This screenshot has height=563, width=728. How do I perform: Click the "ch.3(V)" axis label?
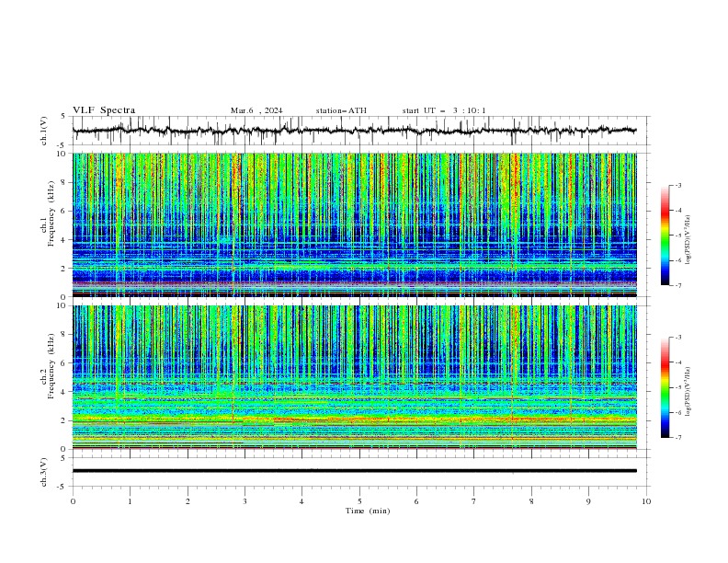coord(44,472)
